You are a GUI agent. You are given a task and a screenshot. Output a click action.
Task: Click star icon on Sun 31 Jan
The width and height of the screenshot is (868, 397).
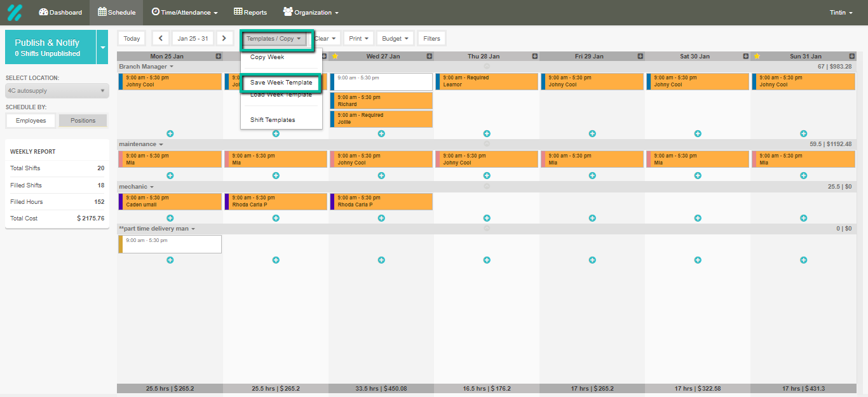pyautogui.click(x=757, y=56)
